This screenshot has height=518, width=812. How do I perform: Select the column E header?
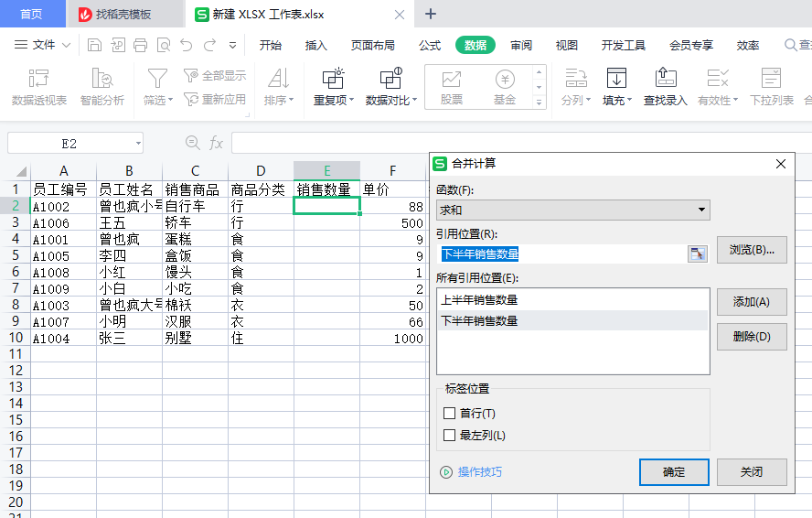click(326, 170)
